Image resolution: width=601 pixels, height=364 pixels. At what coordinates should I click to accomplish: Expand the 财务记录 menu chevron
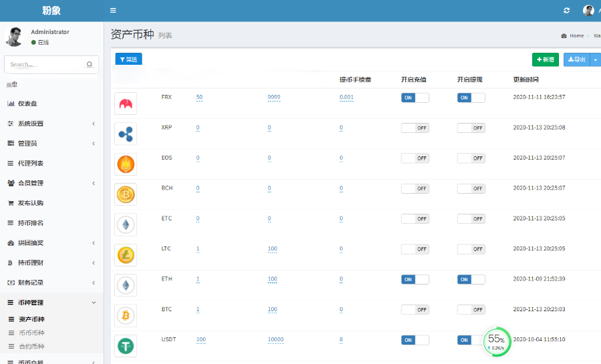click(x=93, y=283)
